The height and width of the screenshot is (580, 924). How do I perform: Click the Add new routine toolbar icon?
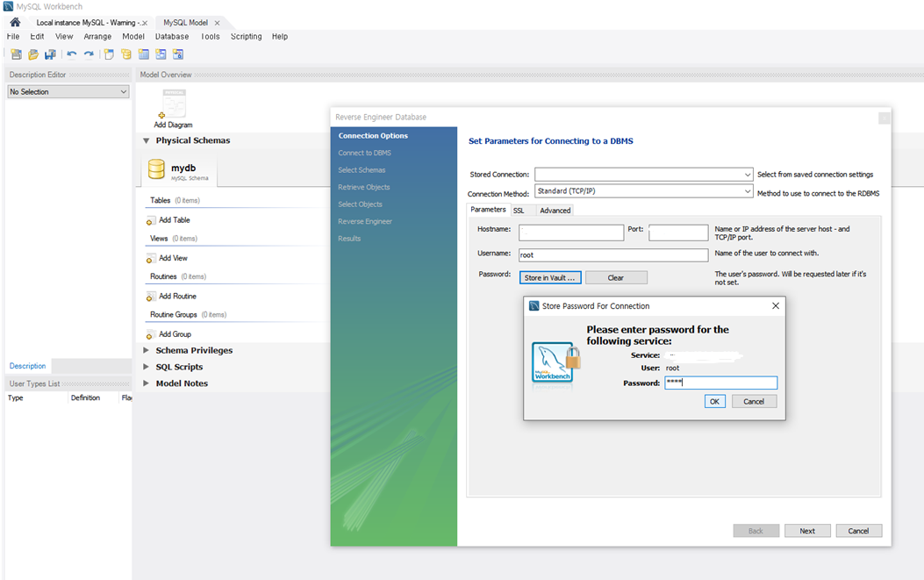tap(178, 54)
